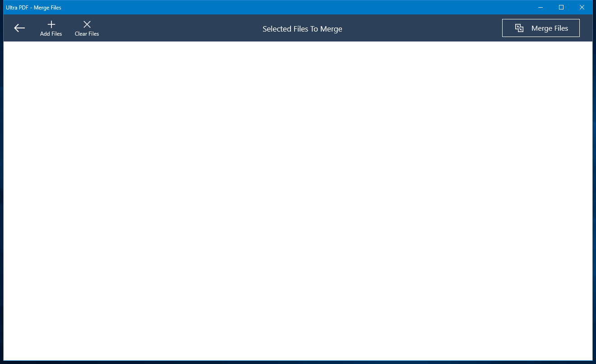Viewport: 596px width, 364px height.
Task: Click the top-left corner of the white file list
Action: [5, 43]
